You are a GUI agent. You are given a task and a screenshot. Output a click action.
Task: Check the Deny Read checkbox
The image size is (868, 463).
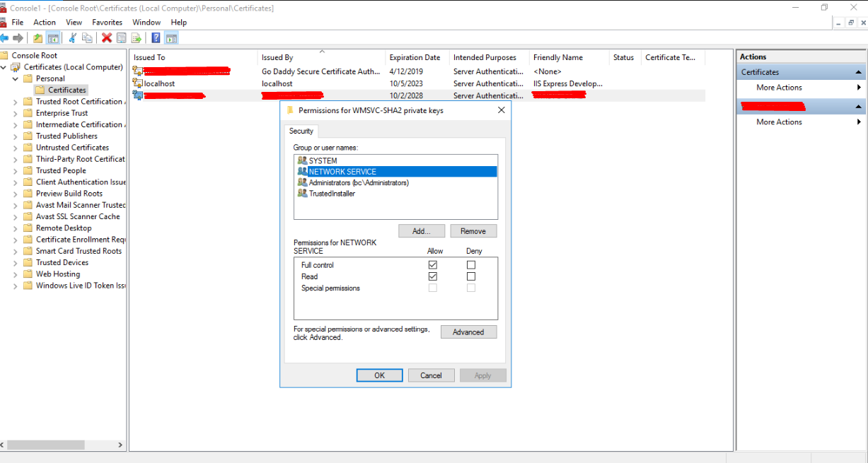point(471,276)
